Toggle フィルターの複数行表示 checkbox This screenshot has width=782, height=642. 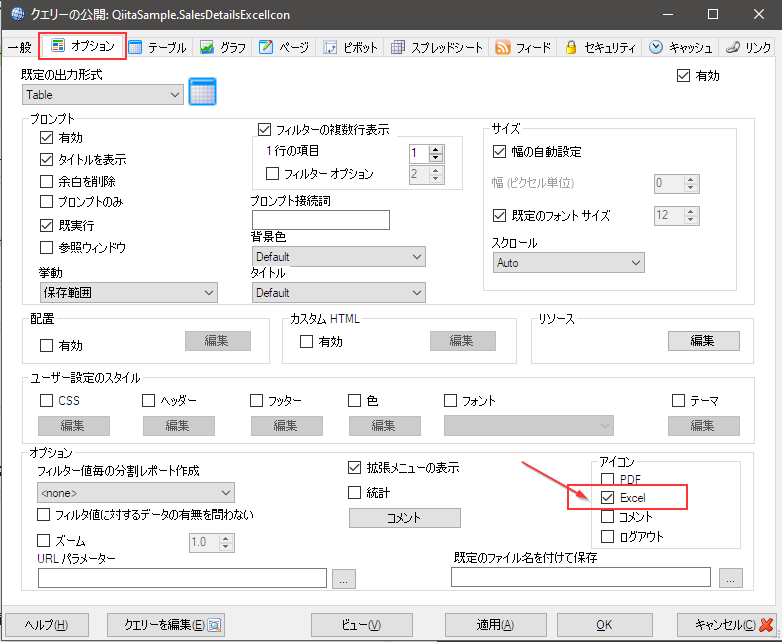(x=264, y=130)
